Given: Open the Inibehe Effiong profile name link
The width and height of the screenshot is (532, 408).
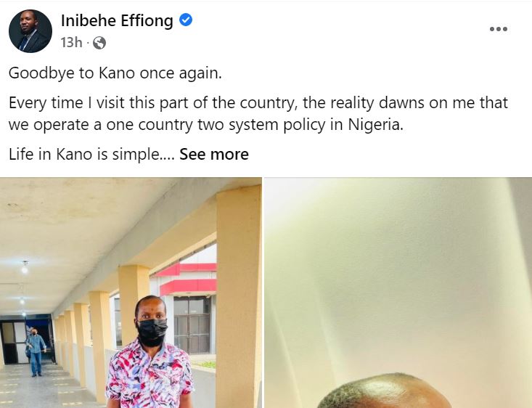Looking at the screenshot, I should (x=117, y=20).
